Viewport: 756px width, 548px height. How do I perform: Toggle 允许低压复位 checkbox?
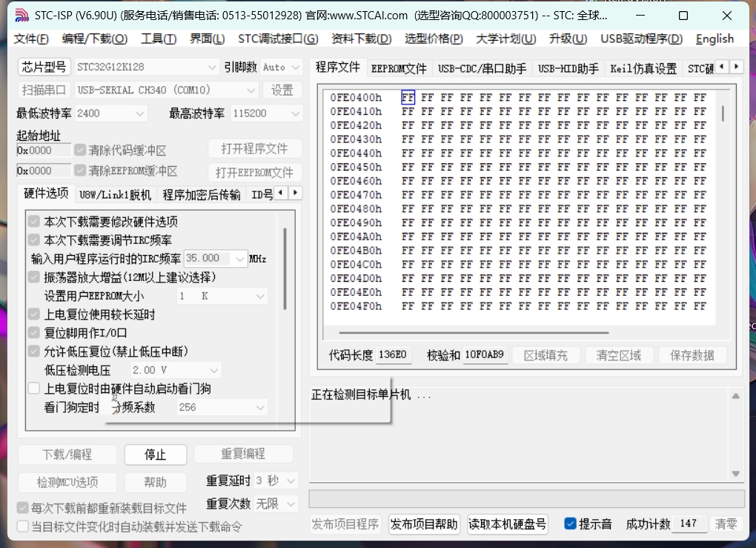pyautogui.click(x=34, y=351)
